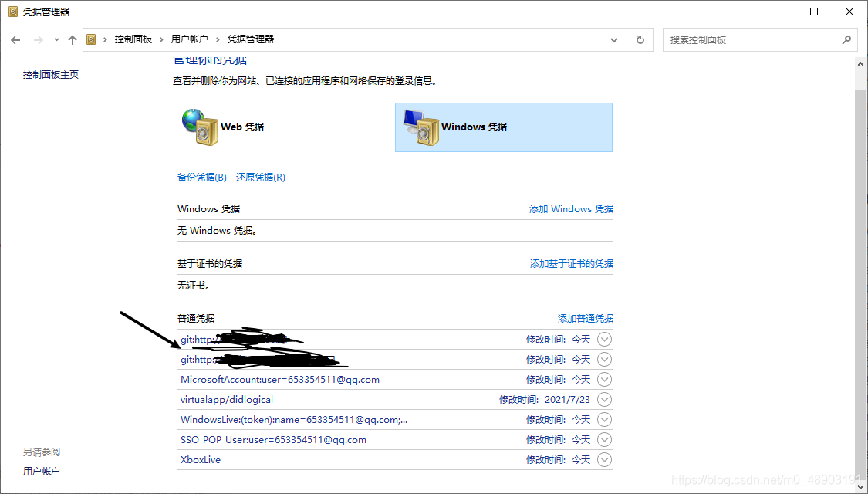Click the back navigation arrow
This screenshot has height=494, width=868.
[x=15, y=39]
